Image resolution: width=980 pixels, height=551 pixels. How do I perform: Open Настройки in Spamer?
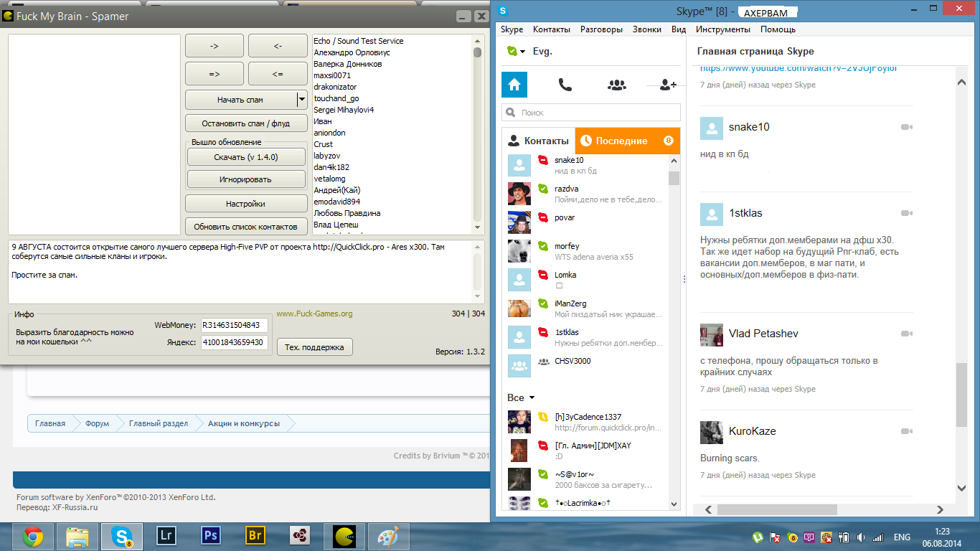pyautogui.click(x=246, y=204)
